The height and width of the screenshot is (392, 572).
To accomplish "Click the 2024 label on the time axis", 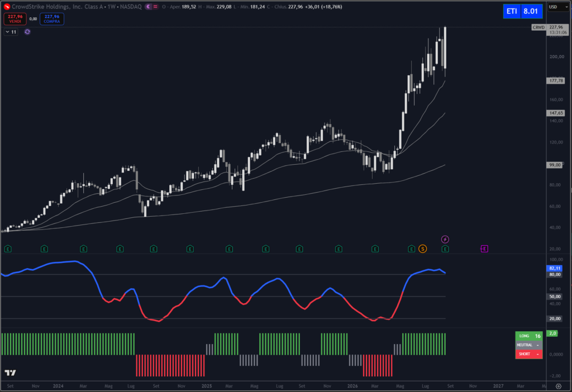I will 58,386.
